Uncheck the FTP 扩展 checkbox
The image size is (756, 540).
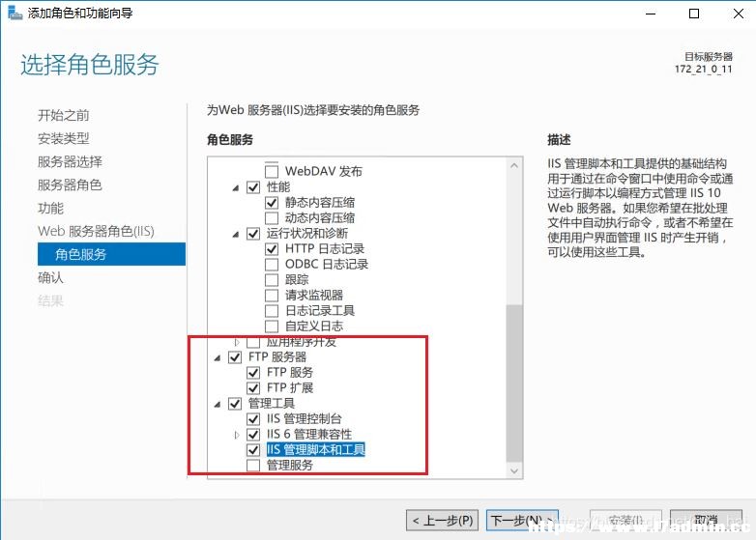point(253,387)
